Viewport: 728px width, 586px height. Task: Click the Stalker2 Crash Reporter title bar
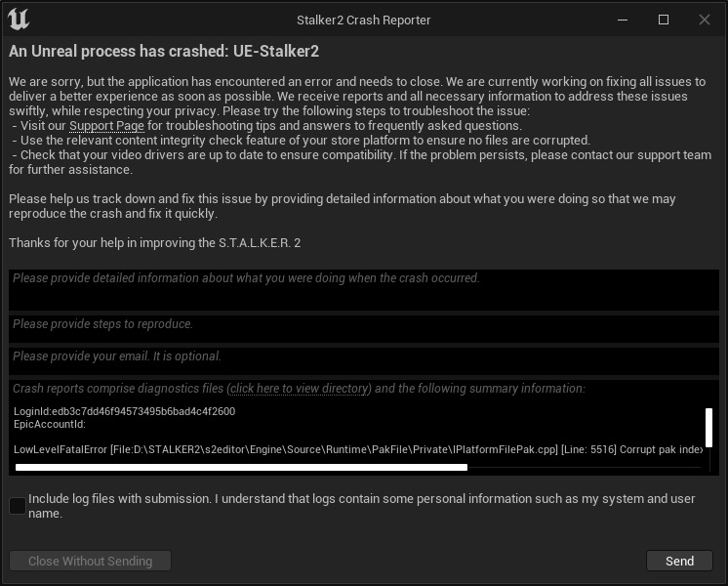[x=364, y=20]
